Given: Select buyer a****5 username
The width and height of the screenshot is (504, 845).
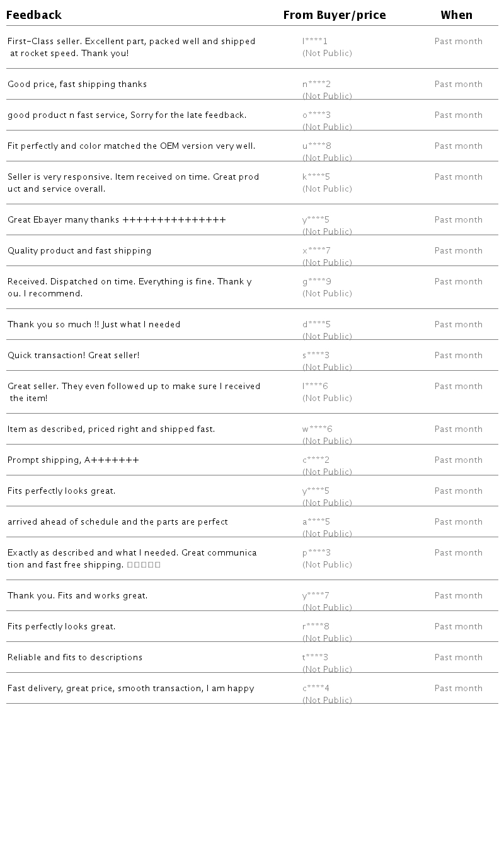Looking at the screenshot, I should coord(316,522).
